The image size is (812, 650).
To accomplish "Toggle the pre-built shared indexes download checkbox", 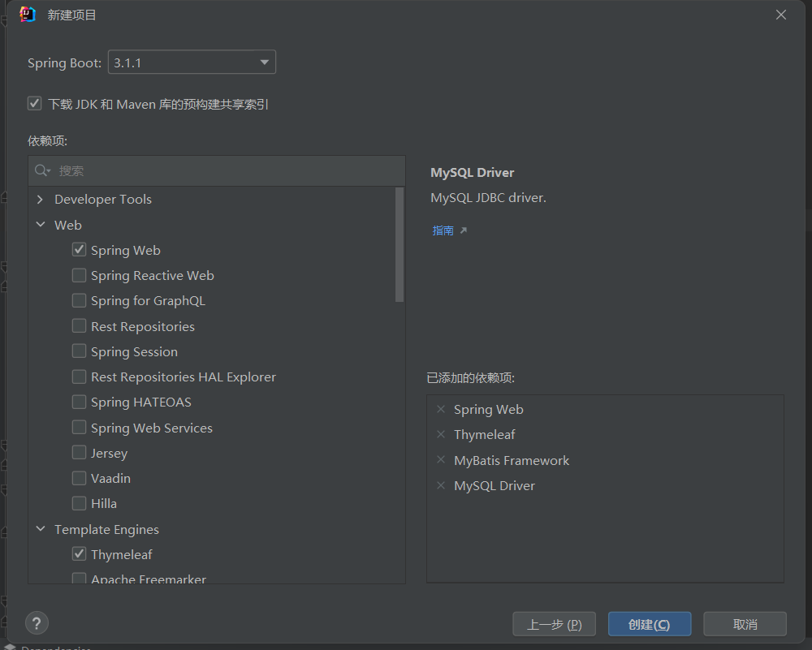I will (x=34, y=104).
